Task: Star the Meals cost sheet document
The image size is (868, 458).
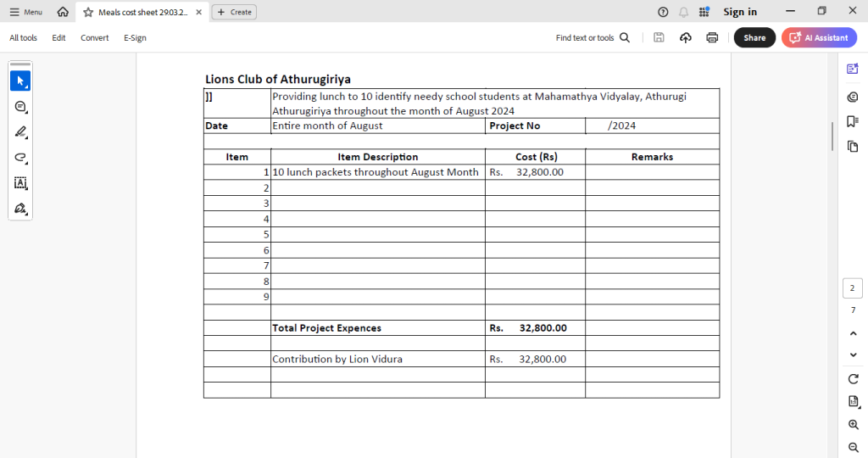Action: pos(88,12)
